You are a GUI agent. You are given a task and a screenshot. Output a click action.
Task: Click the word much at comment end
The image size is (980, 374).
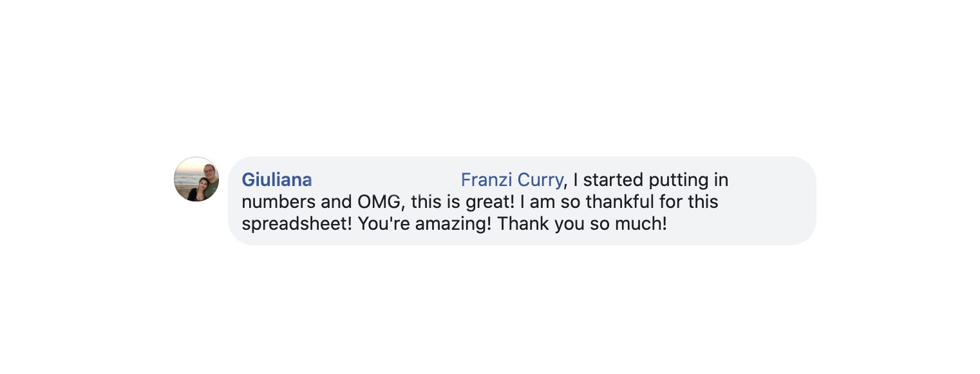click(645, 224)
